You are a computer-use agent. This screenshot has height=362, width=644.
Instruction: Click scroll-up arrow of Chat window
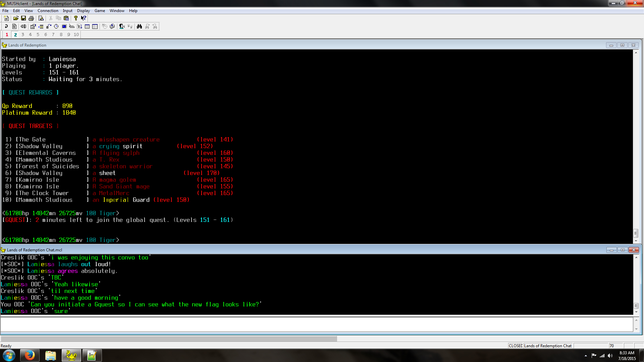pyautogui.click(x=636, y=257)
